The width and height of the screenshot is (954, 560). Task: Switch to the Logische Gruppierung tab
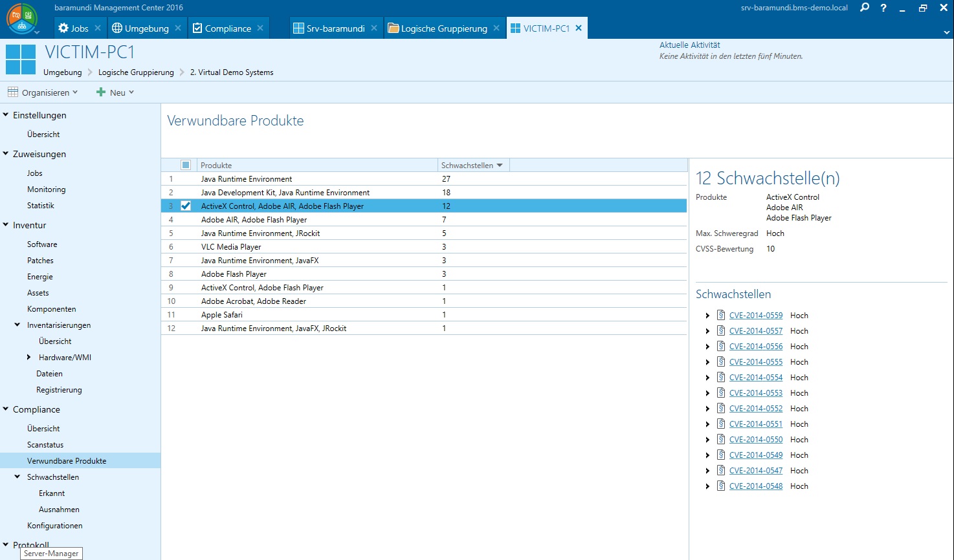point(444,28)
